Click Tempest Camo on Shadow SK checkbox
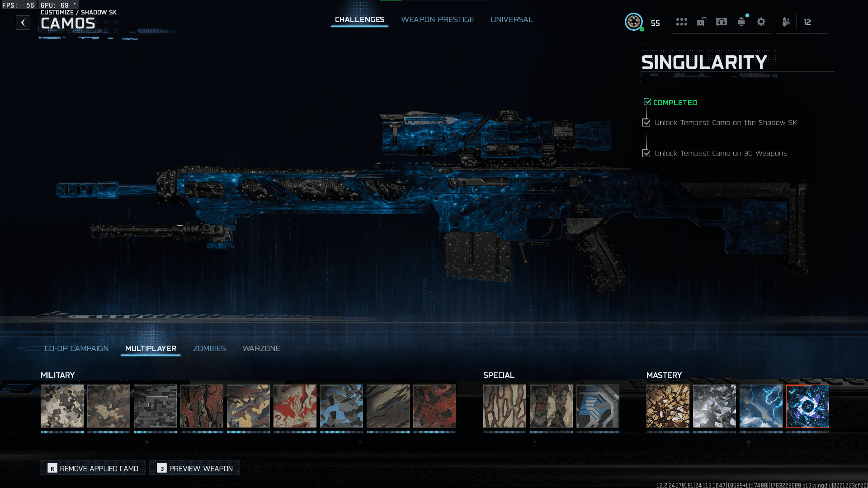 click(646, 122)
